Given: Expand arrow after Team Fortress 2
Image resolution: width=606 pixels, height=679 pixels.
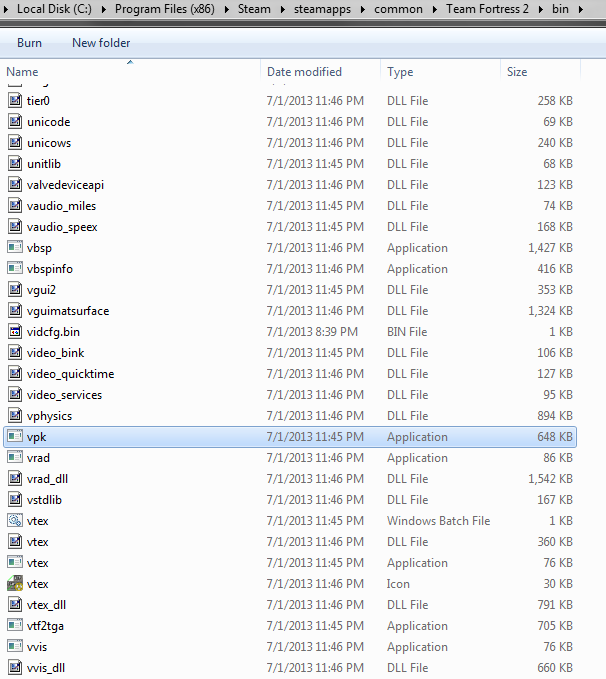Looking at the screenshot, I should coord(541,9).
